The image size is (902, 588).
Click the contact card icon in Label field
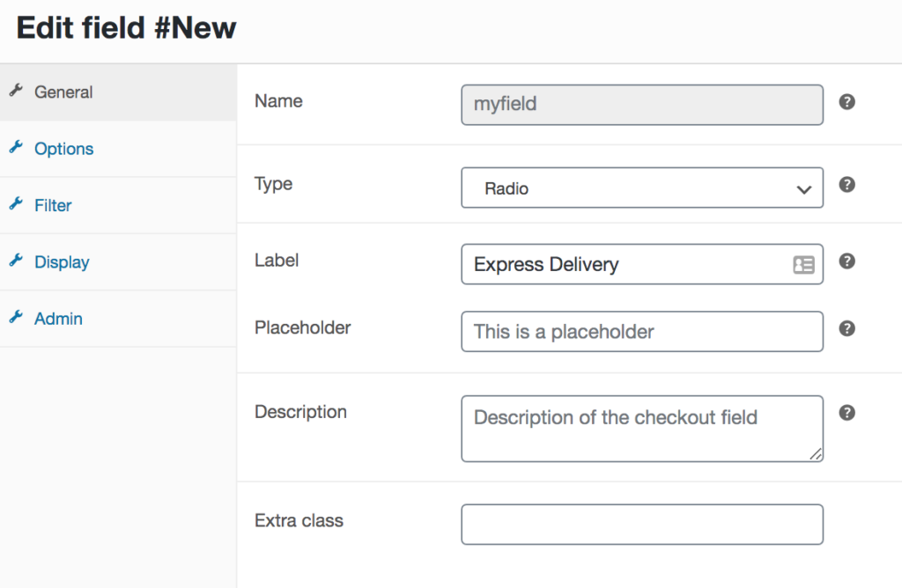pos(803,265)
